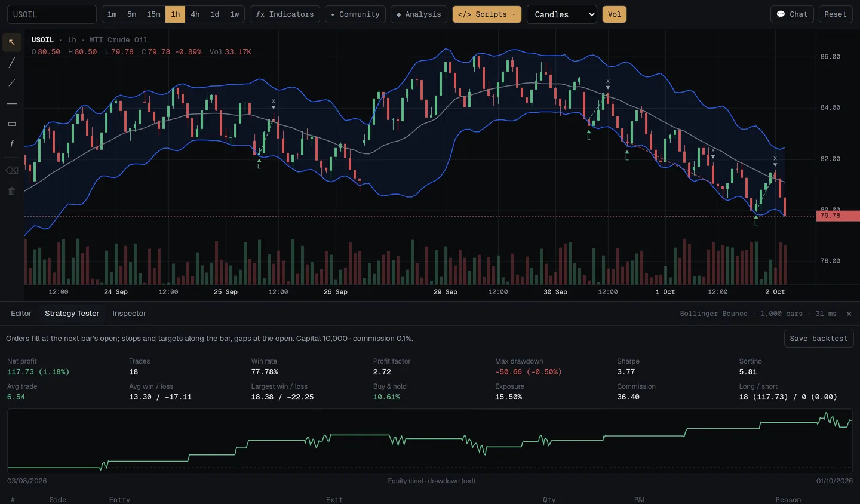
Task: Save the backtest results
Action: click(819, 339)
